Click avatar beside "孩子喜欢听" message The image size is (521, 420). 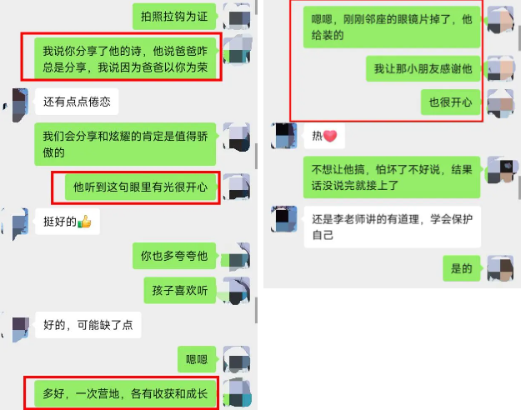click(237, 290)
